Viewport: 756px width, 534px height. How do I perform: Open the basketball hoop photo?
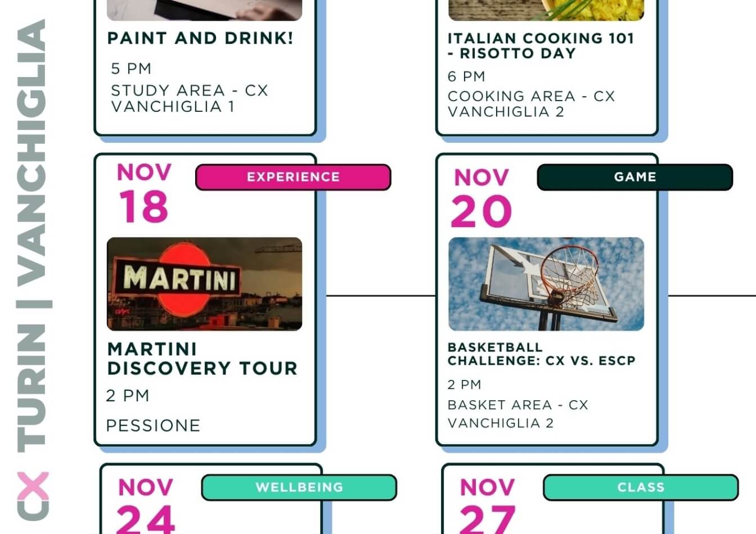(546, 284)
